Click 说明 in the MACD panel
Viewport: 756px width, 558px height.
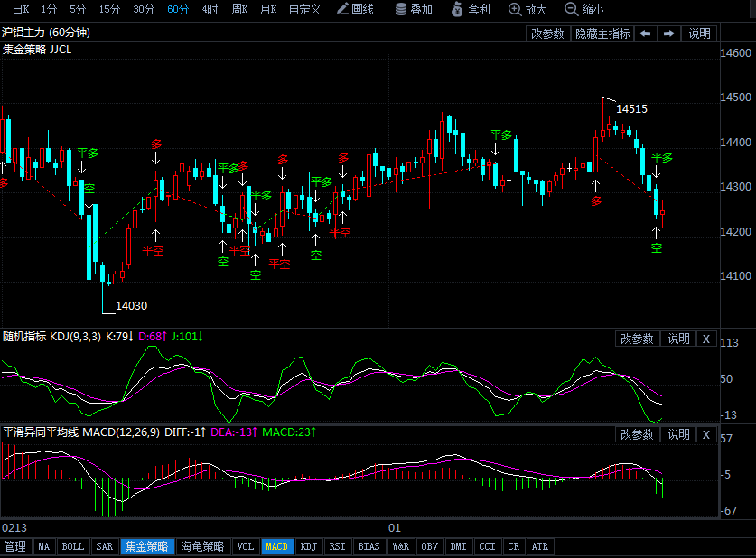678,434
